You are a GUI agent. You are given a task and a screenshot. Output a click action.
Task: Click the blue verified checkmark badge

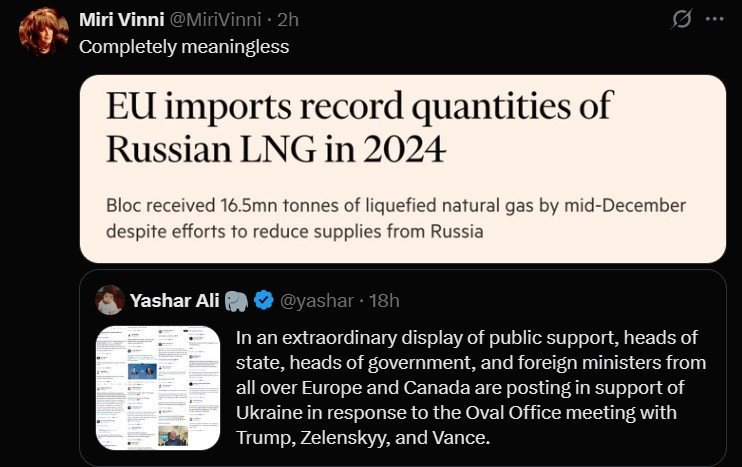click(264, 300)
